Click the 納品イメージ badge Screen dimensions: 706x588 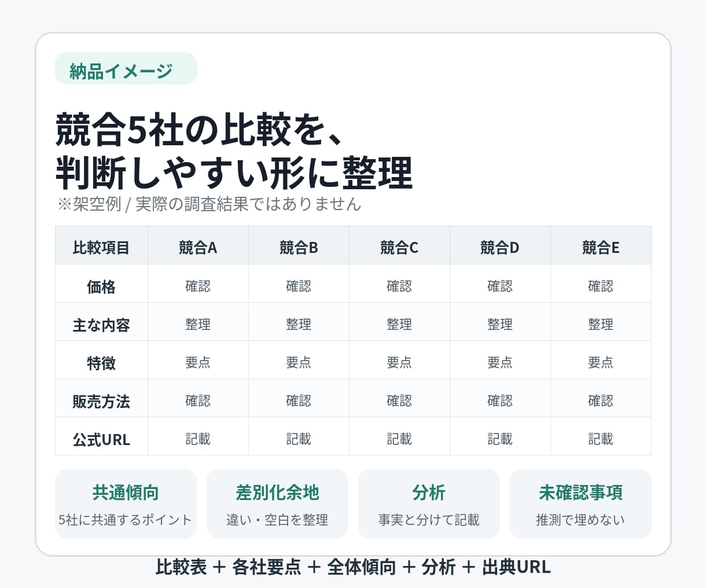(126, 68)
